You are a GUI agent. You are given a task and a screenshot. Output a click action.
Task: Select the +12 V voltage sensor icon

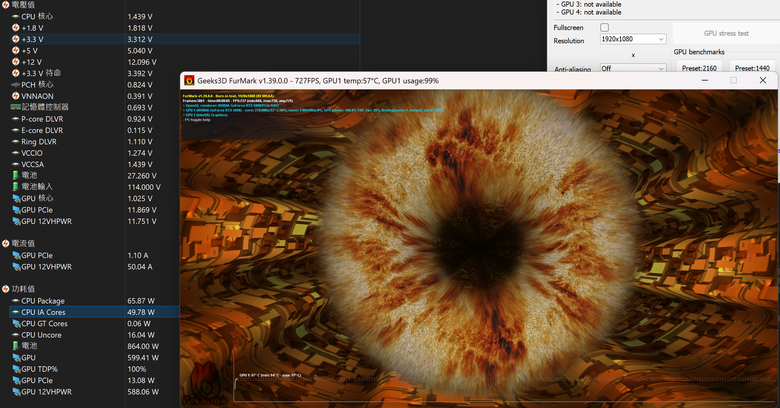14,62
